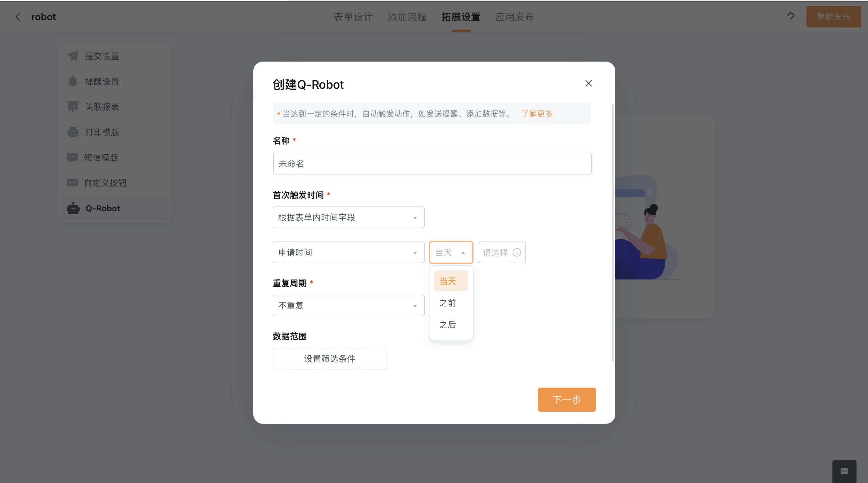Click the BTN icon for 自定义按钮
868x483 pixels.
(x=72, y=183)
